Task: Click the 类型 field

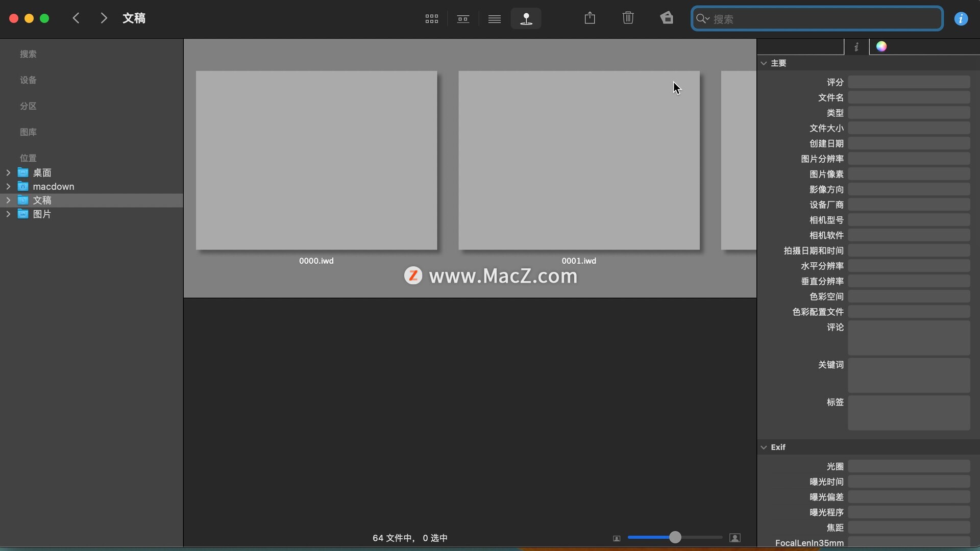Action: click(x=909, y=113)
